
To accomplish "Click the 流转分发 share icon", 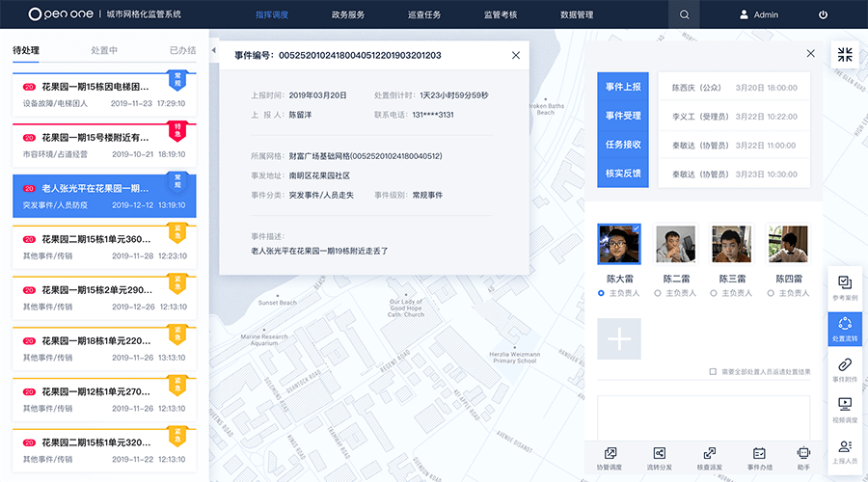I will coord(660,457).
